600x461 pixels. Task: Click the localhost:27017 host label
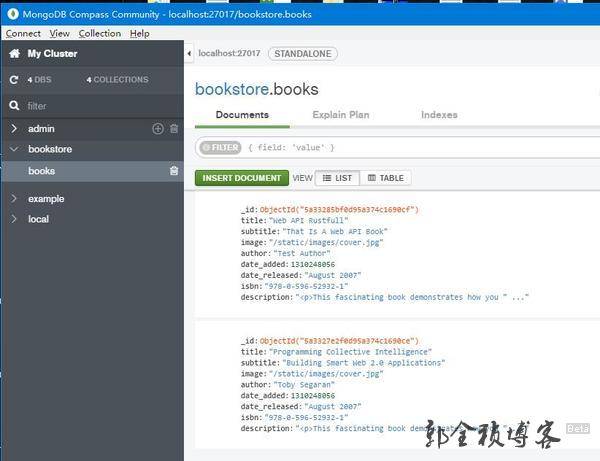229,53
